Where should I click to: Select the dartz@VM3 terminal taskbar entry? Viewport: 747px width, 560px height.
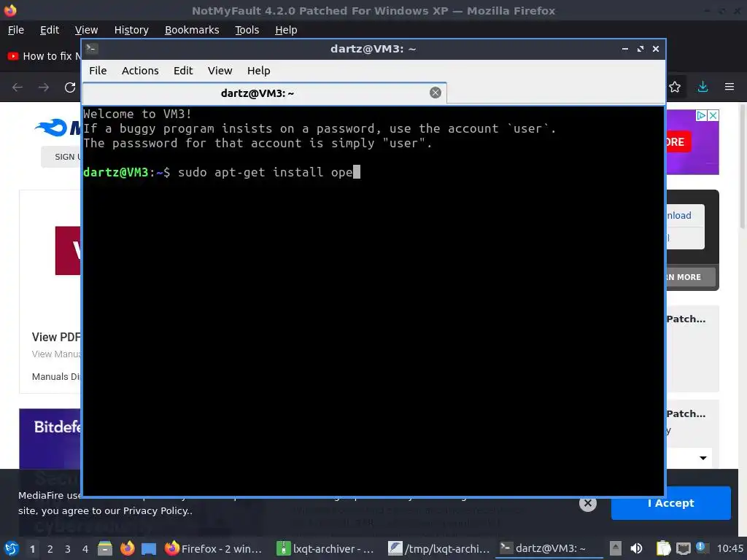point(549,548)
